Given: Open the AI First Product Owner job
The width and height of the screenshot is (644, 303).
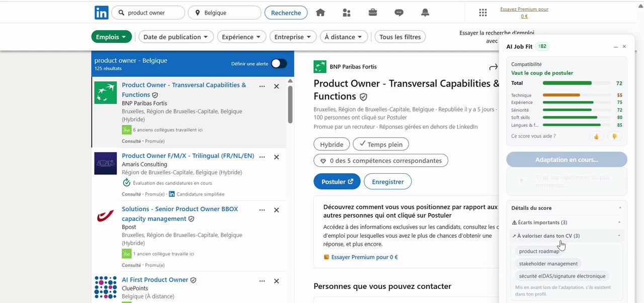Looking at the screenshot, I should tap(155, 280).
